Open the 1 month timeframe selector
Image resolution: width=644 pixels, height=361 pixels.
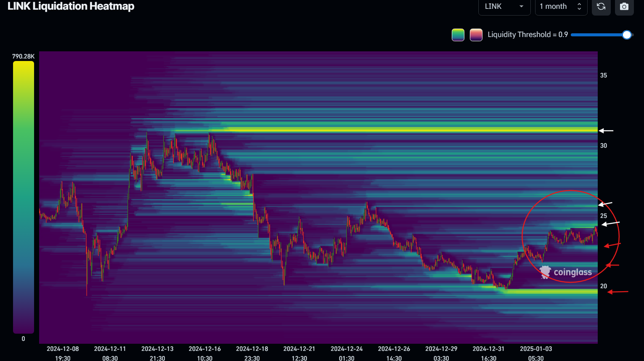tap(561, 7)
